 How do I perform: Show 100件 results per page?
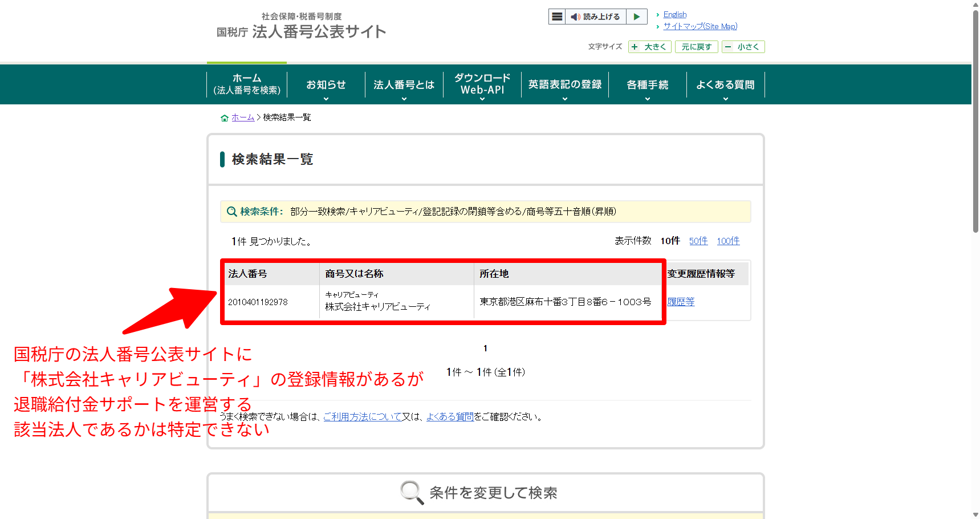coord(728,241)
